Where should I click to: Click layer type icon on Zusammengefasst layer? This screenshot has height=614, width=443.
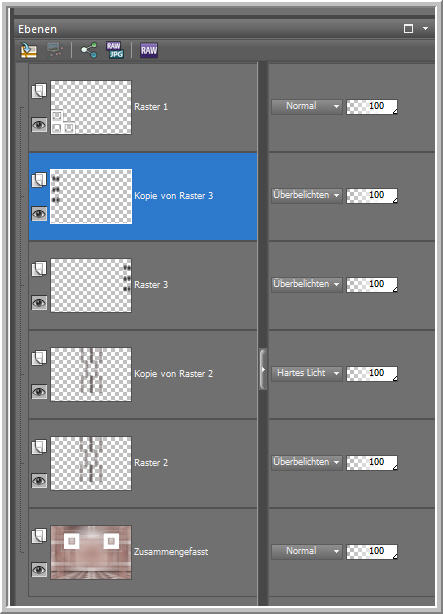pos(39,536)
